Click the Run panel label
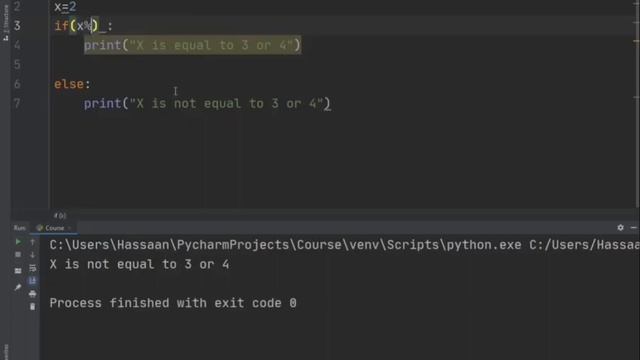The height and width of the screenshot is (360, 640). pos(19,228)
